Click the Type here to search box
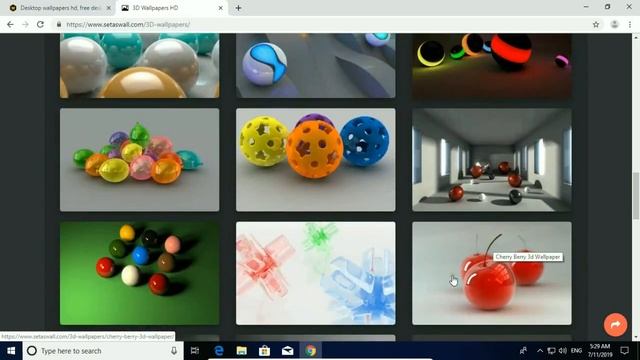This screenshot has width=640, height=360. 102,351
